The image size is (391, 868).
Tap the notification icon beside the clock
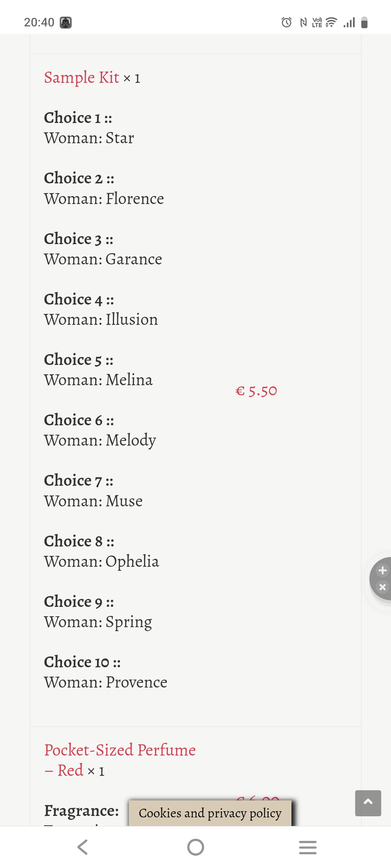click(x=66, y=22)
